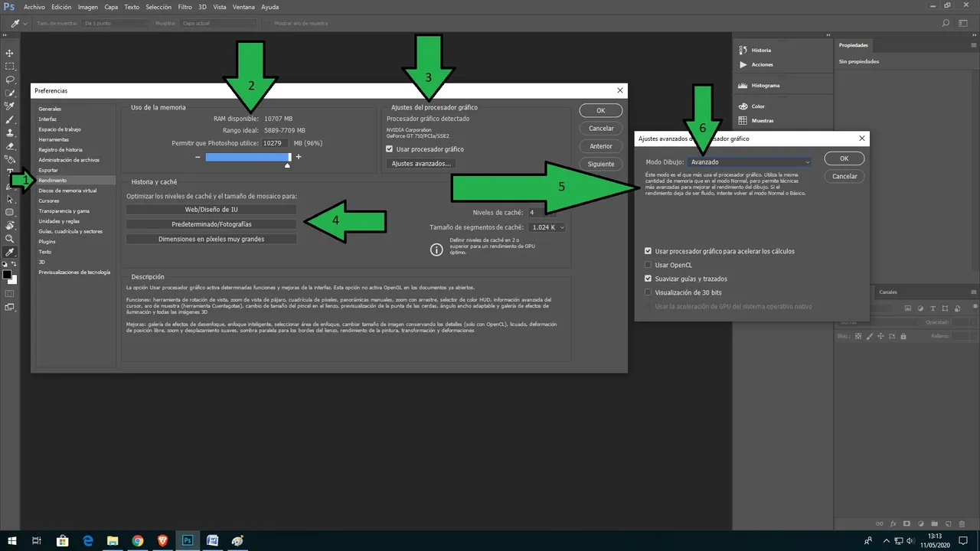Open the Modo Dibujo dropdown
Viewport: 980px width, 551px height.
point(750,162)
